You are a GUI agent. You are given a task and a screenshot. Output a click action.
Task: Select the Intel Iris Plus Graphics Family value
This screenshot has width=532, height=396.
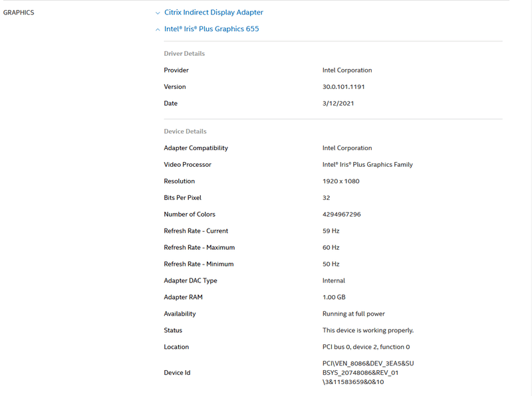point(368,164)
